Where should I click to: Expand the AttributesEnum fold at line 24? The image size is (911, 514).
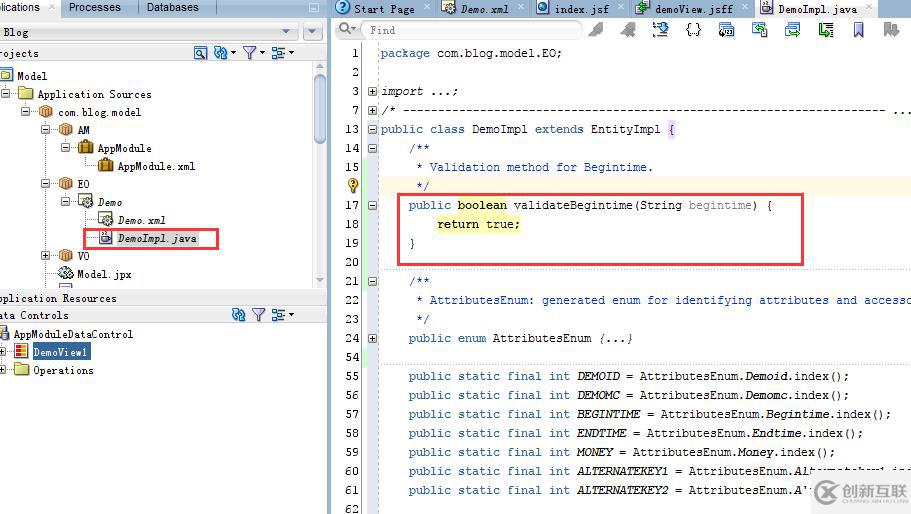372,338
